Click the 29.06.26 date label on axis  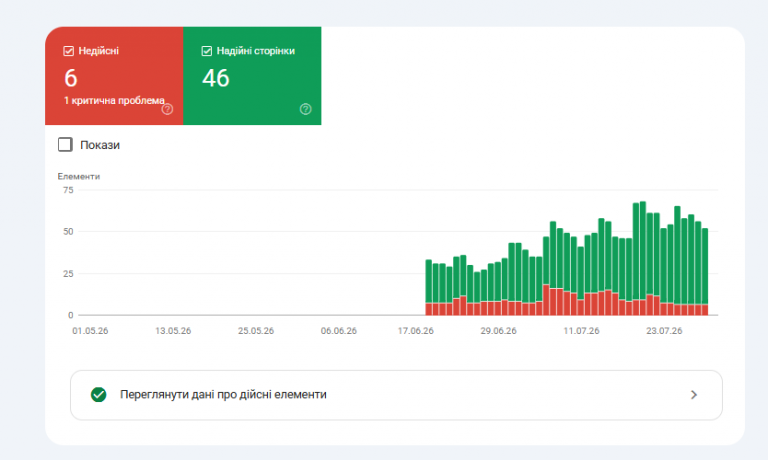click(498, 331)
